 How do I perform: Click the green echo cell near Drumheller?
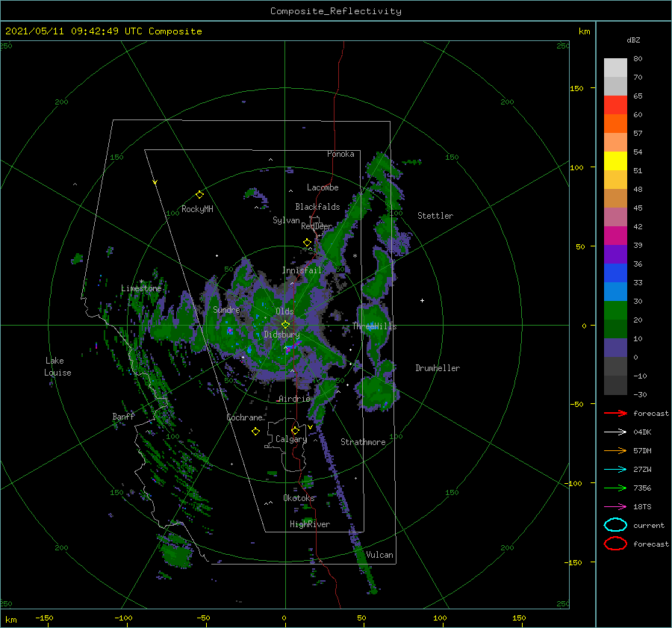377,392
